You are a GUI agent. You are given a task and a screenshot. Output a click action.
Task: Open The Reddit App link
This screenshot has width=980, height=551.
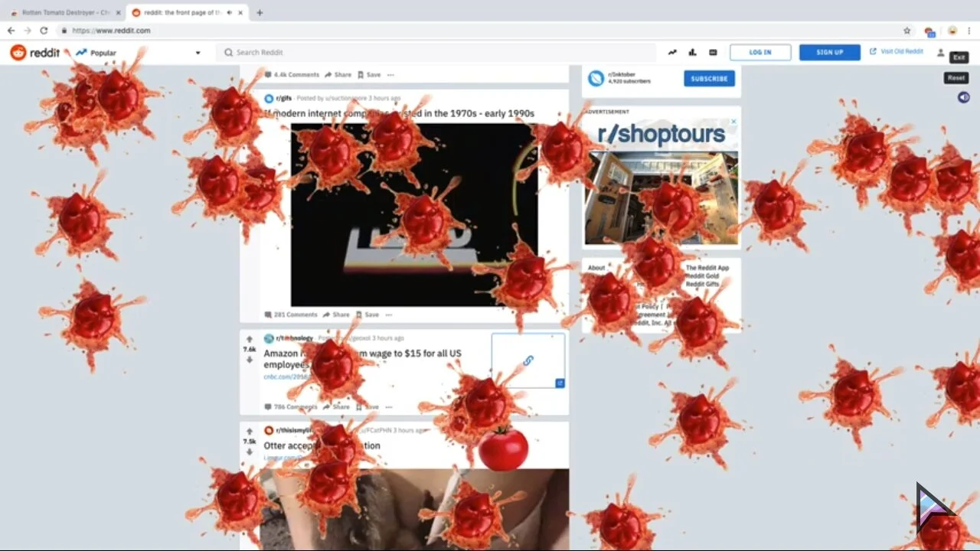click(707, 268)
